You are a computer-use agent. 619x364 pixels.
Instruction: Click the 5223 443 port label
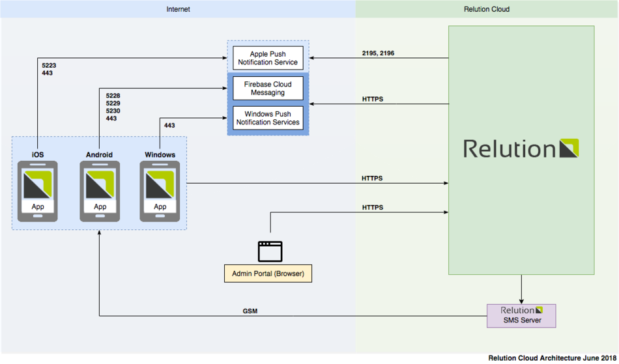[47, 69]
